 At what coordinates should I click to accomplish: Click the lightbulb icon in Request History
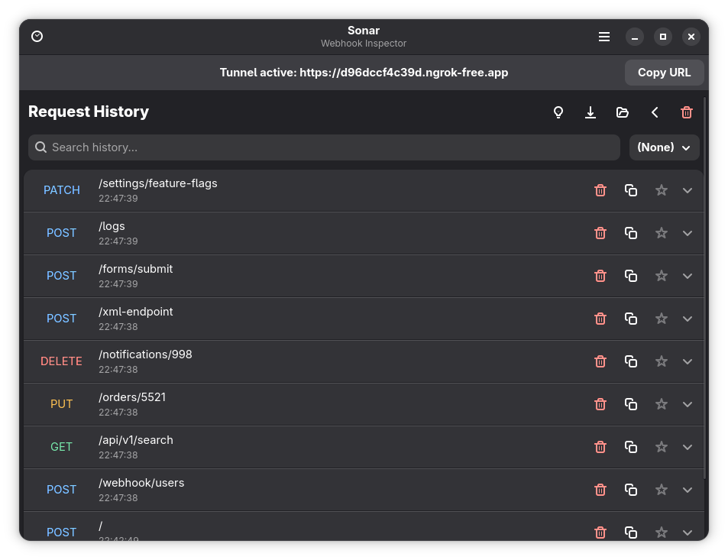point(558,112)
